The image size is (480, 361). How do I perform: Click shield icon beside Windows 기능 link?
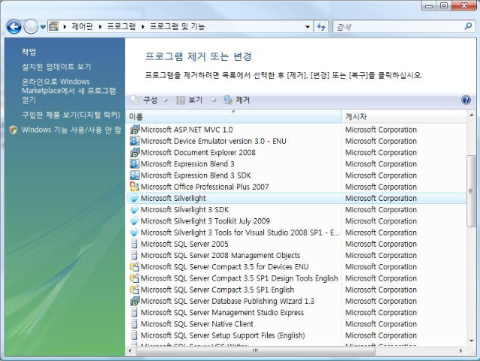14,130
